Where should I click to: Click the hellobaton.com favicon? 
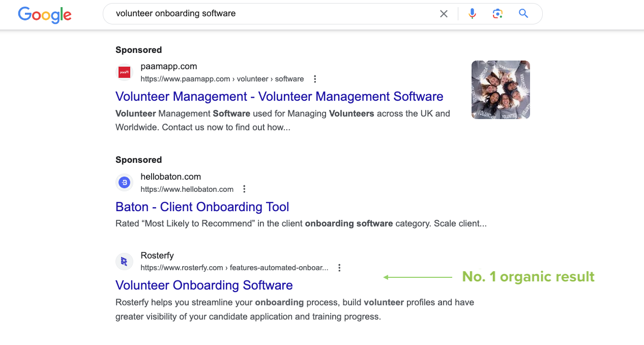[124, 182]
